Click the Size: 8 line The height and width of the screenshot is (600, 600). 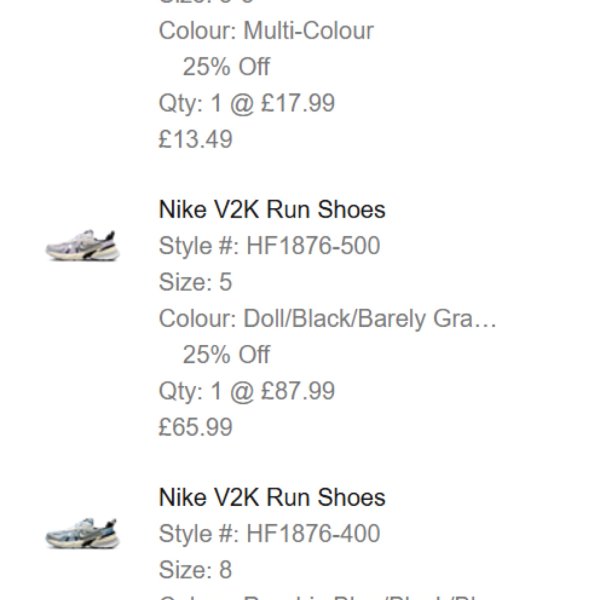pyautogui.click(x=195, y=570)
